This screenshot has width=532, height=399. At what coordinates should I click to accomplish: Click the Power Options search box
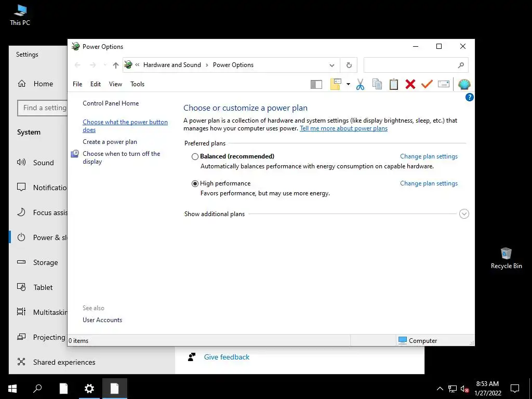416,65
